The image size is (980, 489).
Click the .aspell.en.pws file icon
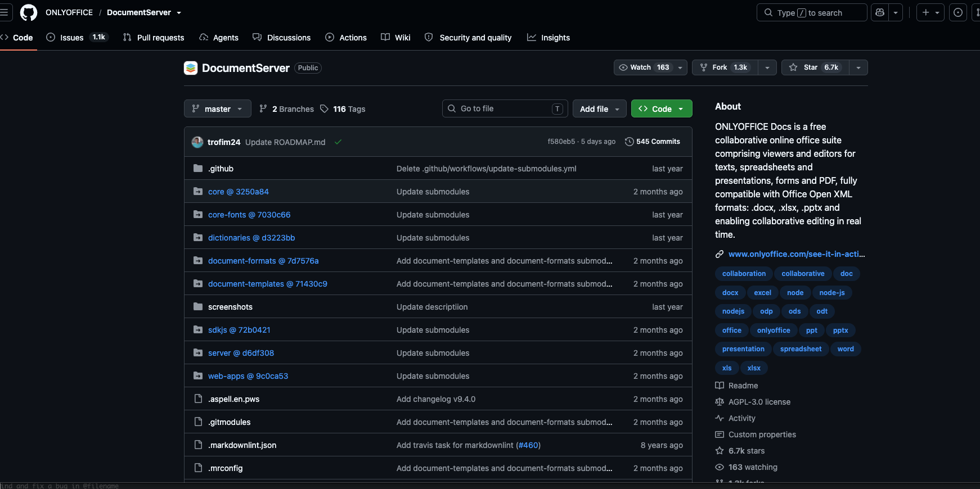(x=198, y=399)
